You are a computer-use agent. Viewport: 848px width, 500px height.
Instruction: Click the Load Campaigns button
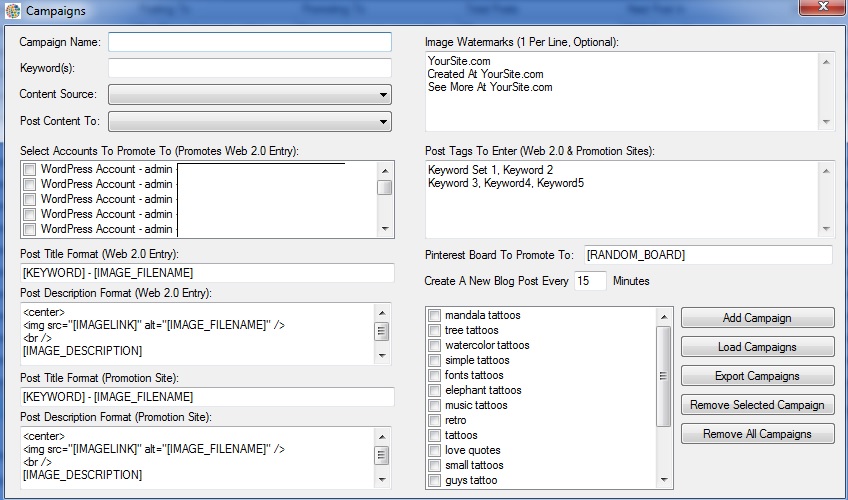click(x=757, y=347)
